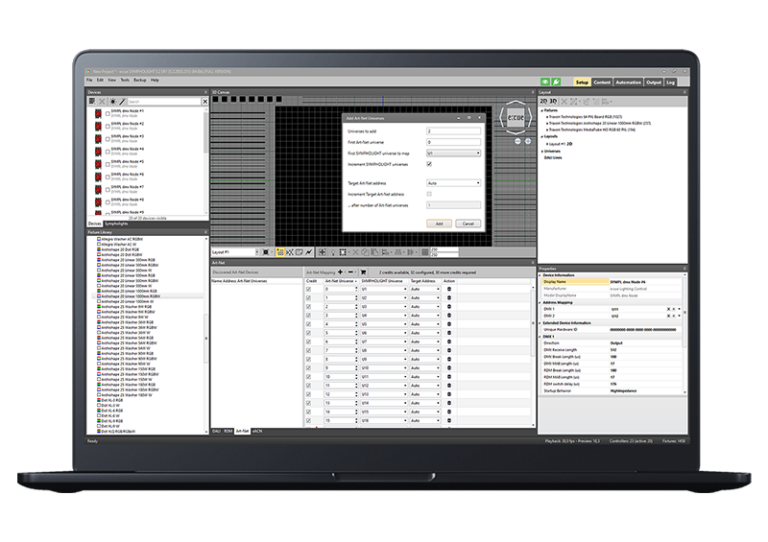Switch Layout panel to 3D view
The height and width of the screenshot is (542, 768).
pyautogui.click(x=552, y=101)
